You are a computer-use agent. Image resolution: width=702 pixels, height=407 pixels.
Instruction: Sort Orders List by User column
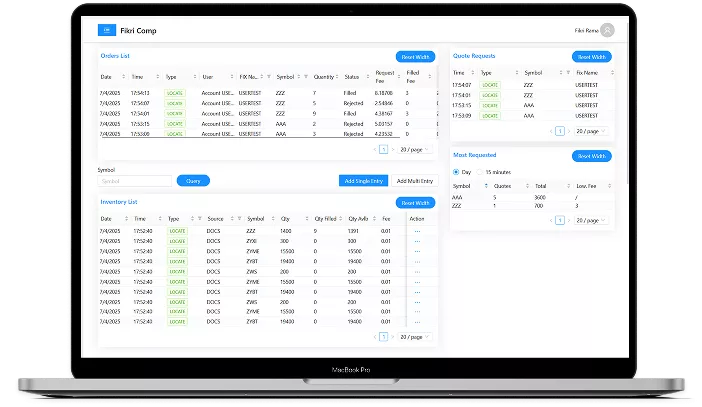click(232, 77)
